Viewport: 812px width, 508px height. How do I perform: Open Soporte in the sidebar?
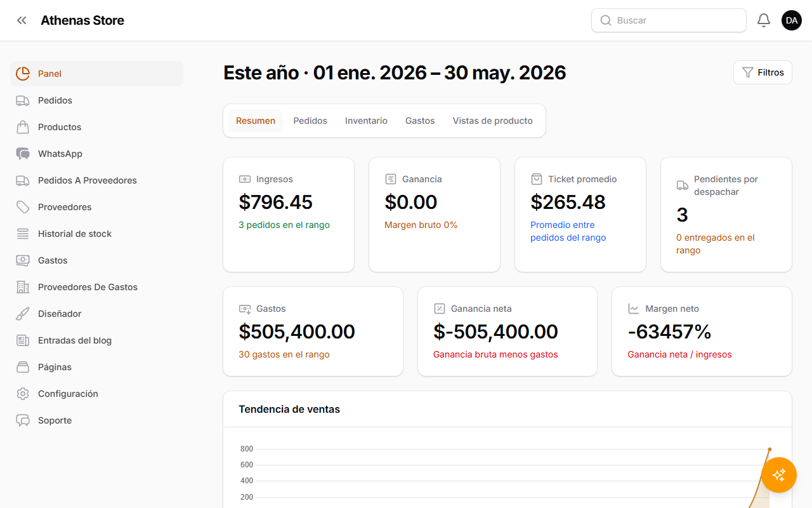[96, 420]
